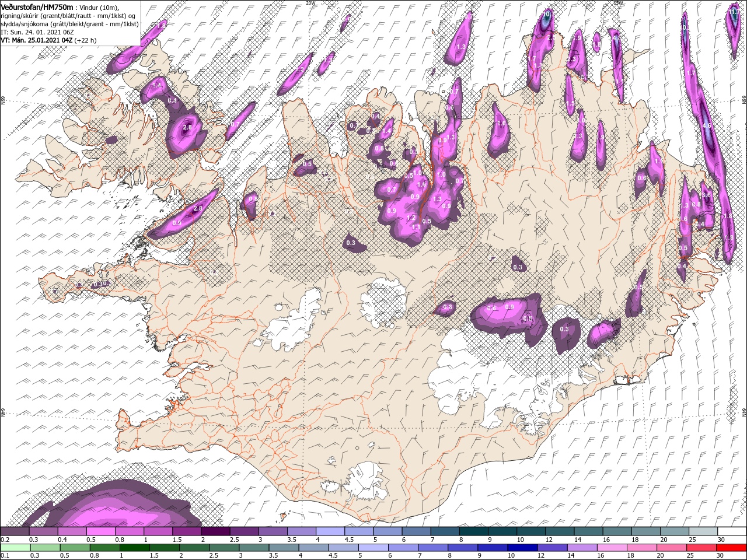Viewport: 747px width, 560px height.
Task: Click the bright pink 0.5–0.8 snow swatch
Action: [x=101, y=531]
